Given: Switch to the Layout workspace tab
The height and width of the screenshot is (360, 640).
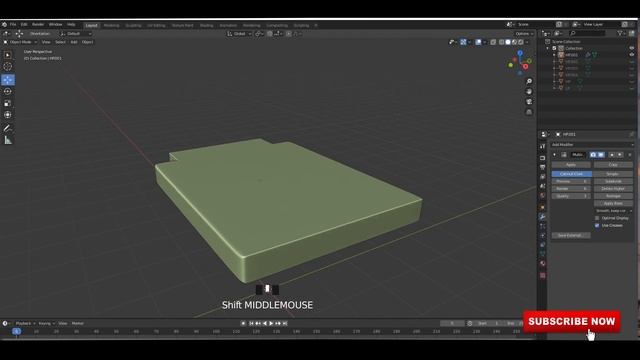Looking at the screenshot, I should pyautogui.click(x=91, y=25).
